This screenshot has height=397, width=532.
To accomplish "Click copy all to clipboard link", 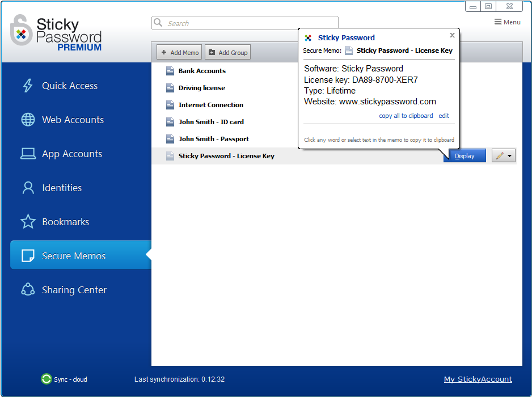I will pos(406,116).
